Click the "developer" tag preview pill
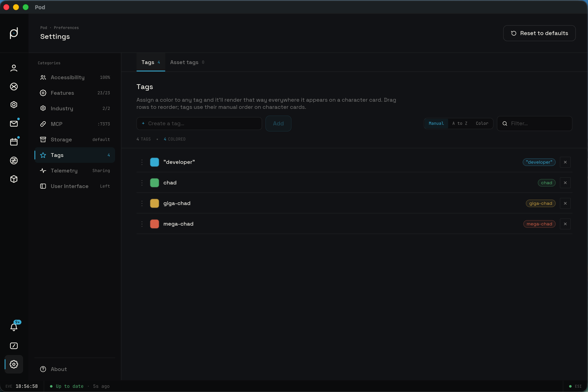588x392 pixels. [539, 162]
